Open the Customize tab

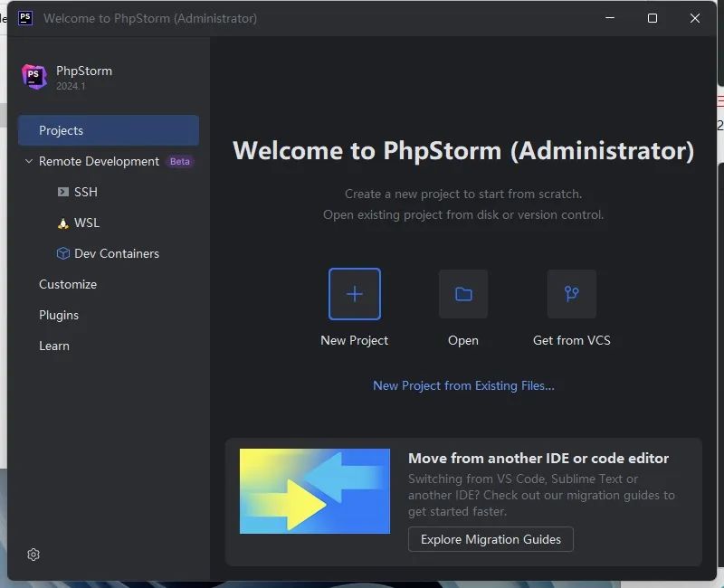pyautogui.click(x=68, y=284)
